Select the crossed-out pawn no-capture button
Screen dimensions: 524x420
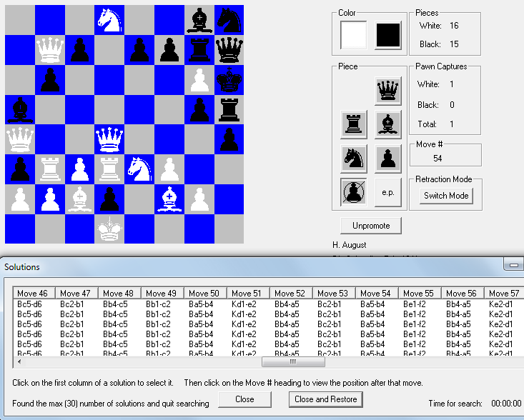355,193
